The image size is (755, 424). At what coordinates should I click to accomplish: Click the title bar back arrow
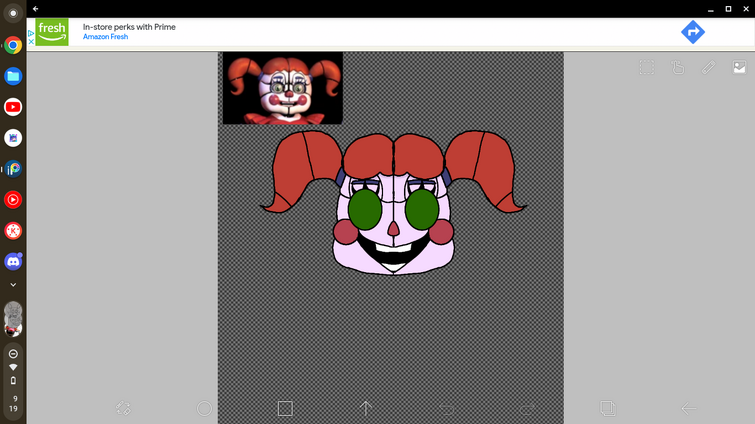click(x=36, y=9)
